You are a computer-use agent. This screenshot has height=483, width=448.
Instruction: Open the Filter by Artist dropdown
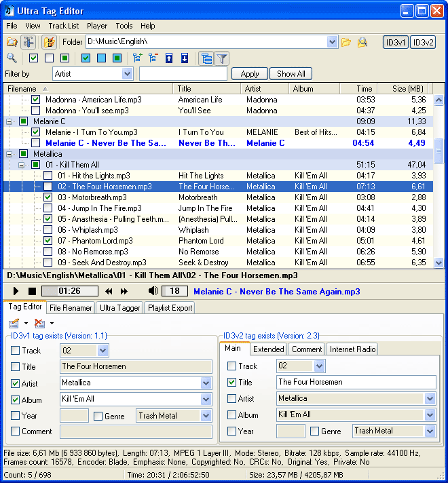[127, 74]
